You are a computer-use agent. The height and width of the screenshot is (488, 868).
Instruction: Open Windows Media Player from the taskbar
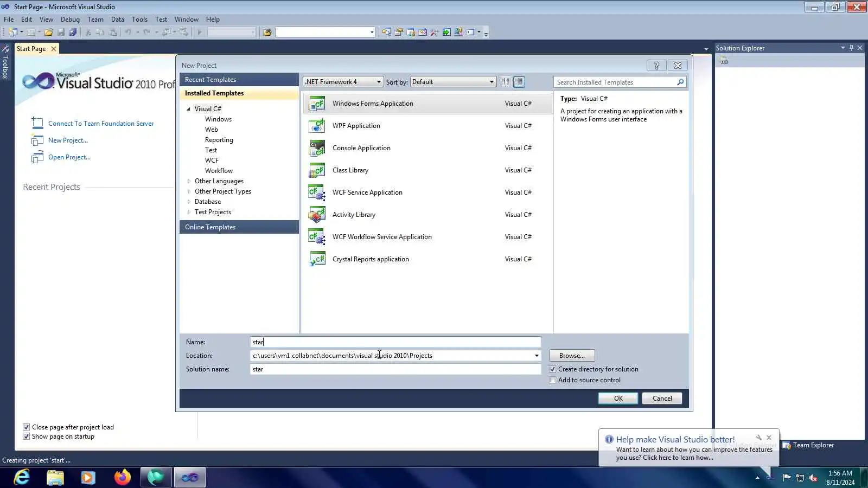click(x=88, y=477)
